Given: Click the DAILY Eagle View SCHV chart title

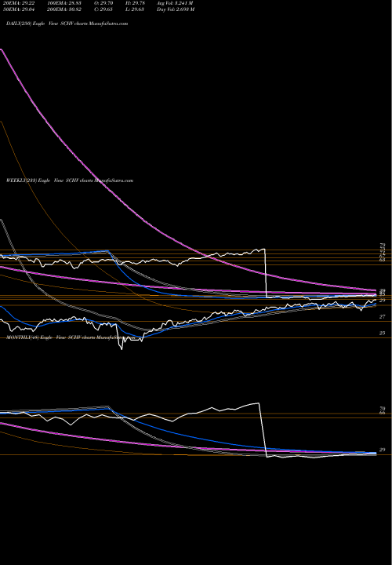Looking at the screenshot, I should tap(67, 24).
